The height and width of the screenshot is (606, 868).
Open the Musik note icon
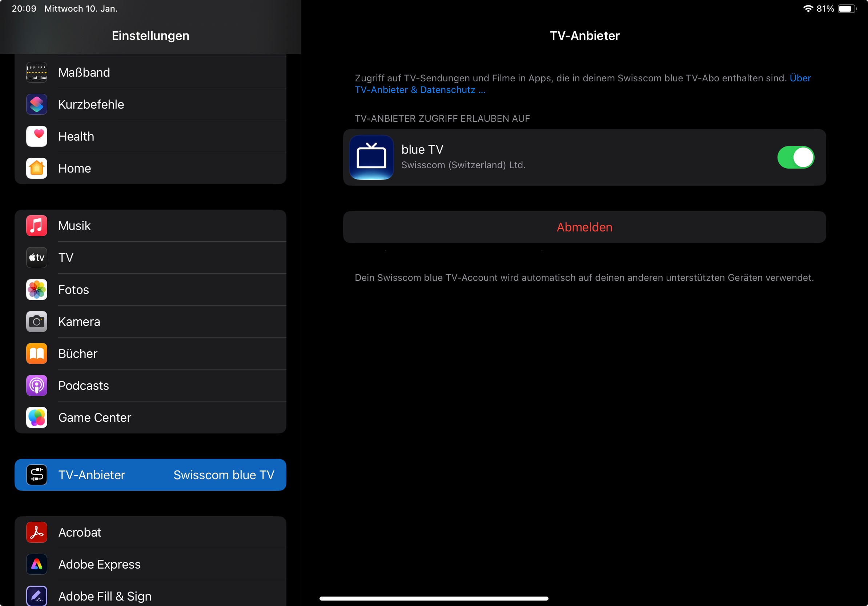point(37,226)
